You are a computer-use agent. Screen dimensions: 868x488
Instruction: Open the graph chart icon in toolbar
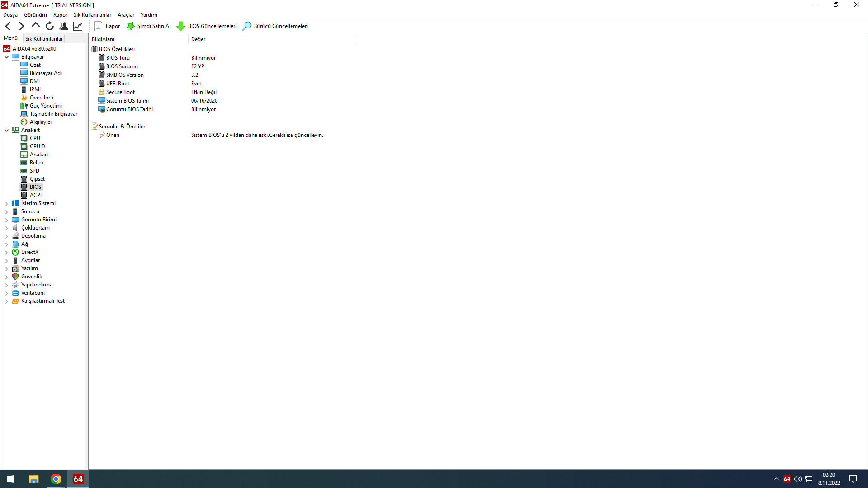(x=78, y=26)
